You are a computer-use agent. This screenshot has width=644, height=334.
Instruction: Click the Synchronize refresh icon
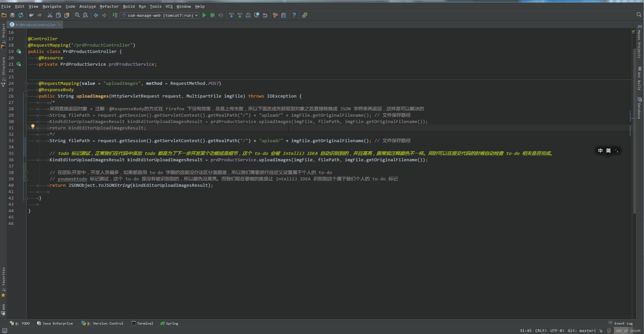coord(21,15)
